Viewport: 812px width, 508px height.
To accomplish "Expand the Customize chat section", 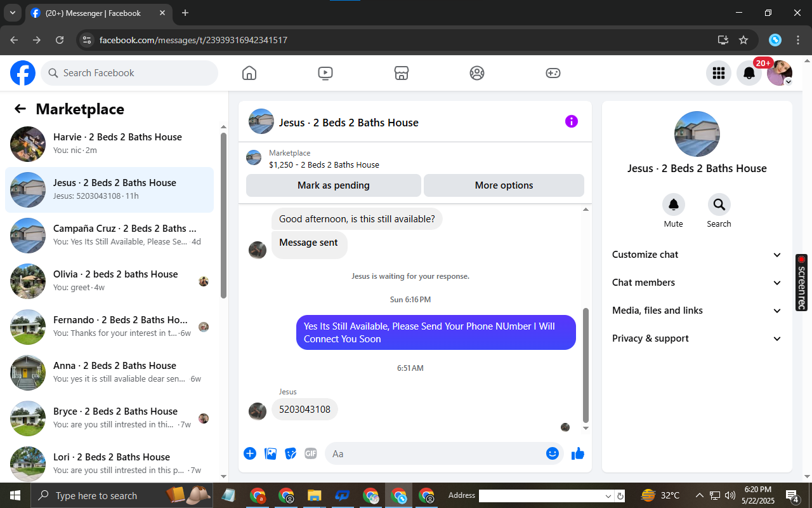I will (697, 255).
